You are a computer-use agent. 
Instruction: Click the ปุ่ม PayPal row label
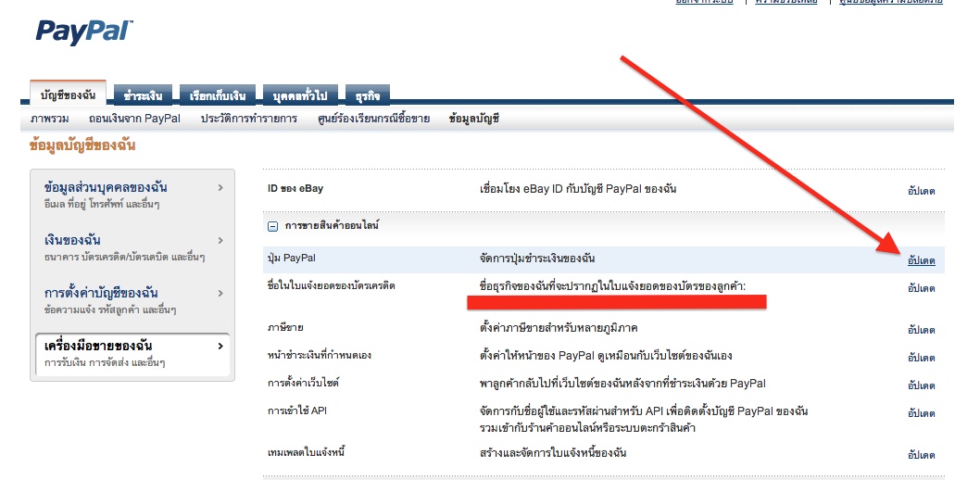(x=292, y=258)
